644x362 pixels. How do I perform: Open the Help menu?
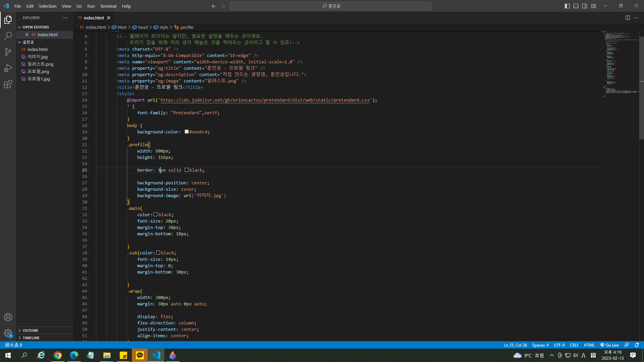point(126,6)
